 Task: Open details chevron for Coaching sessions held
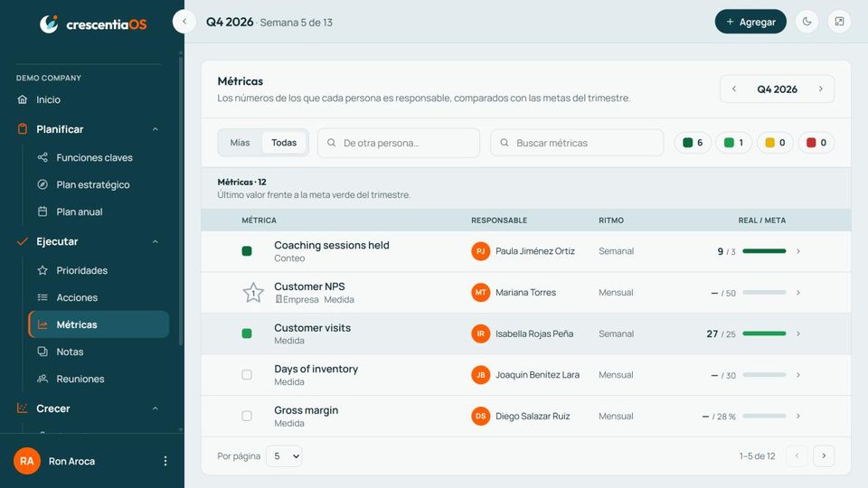coord(798,251)
